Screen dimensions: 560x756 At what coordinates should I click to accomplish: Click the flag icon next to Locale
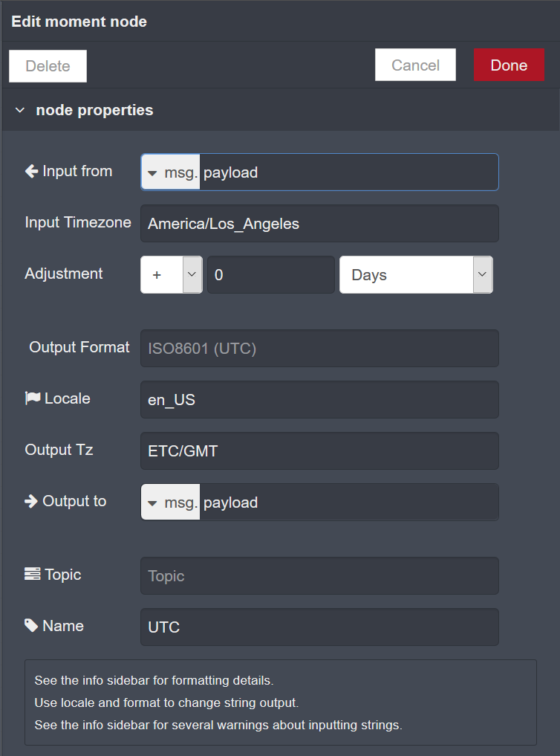pos(32,398)
